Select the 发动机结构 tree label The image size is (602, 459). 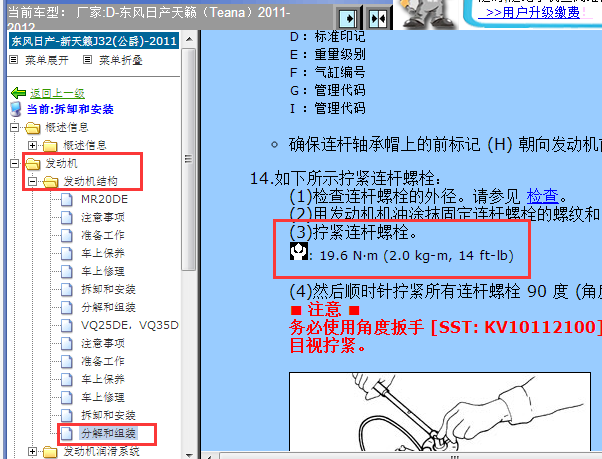point(90,182)
